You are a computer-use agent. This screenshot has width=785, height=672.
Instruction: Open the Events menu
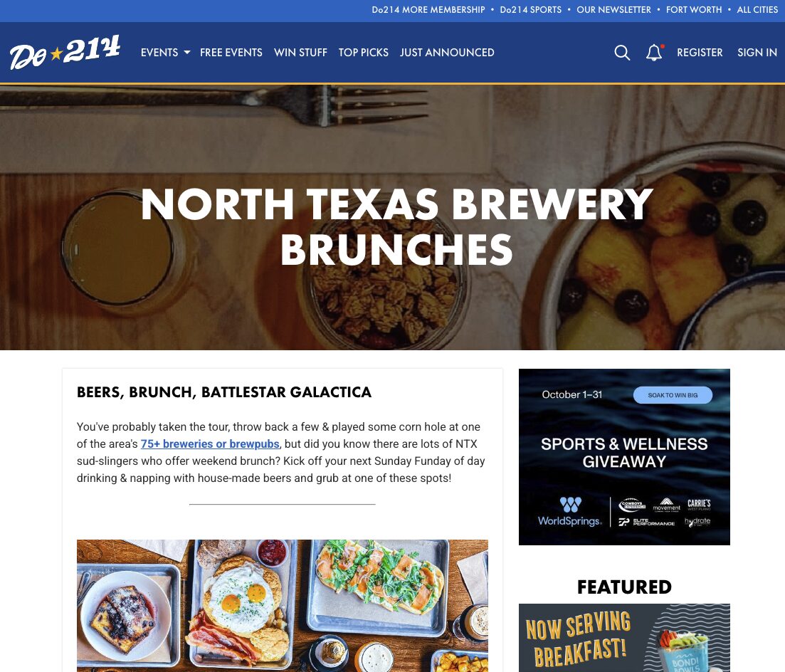pyautogui.click(x=159, y=53)
